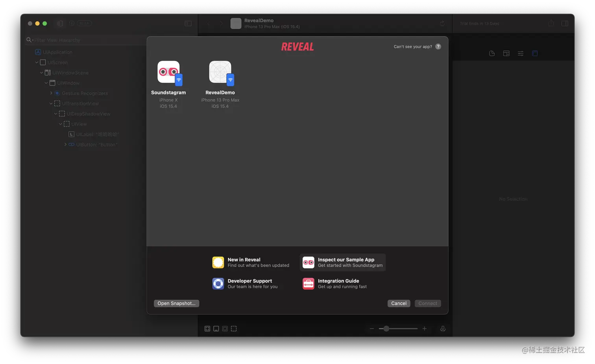Screen dimensions: 595x364
Task: Click the Integration Guide toolbox icon
Action: (308, 284)
